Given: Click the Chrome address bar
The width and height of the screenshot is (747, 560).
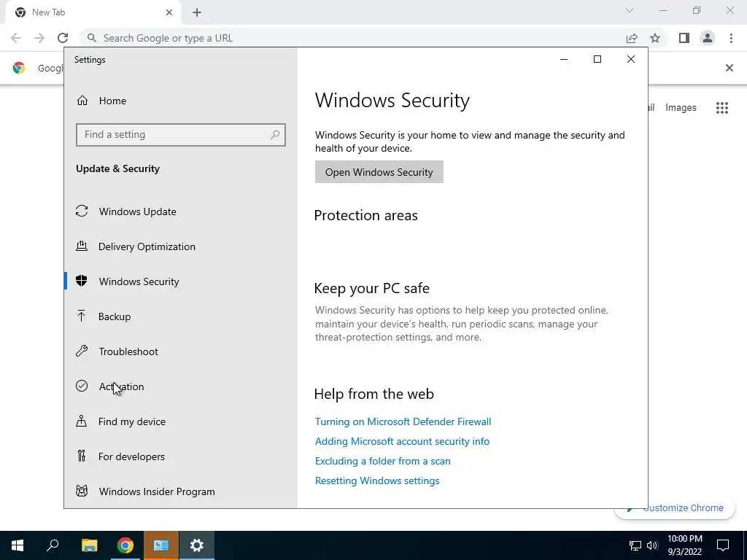Looking at the screenshot, I should pos(352,38).
